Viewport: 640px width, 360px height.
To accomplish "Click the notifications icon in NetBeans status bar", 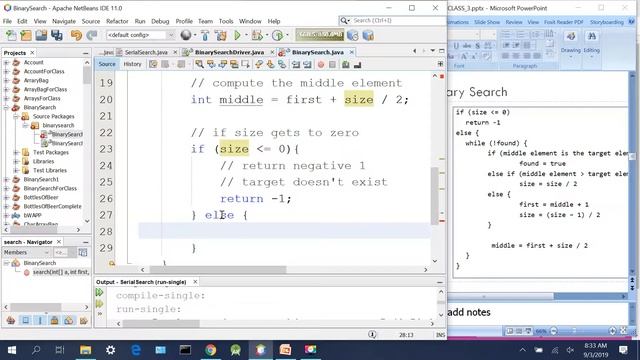I will point(372,334).
